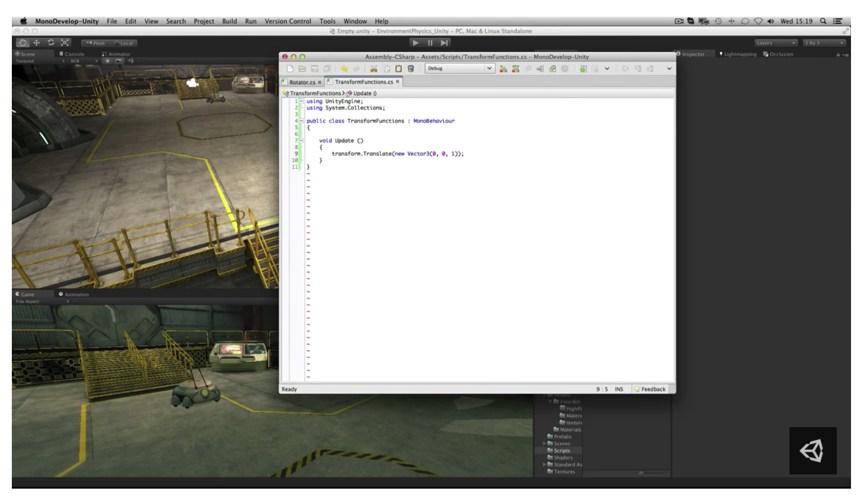The image size is (864, 504).
Task: Toggle scene audio in Scene view
Action: tap(131, 61)
